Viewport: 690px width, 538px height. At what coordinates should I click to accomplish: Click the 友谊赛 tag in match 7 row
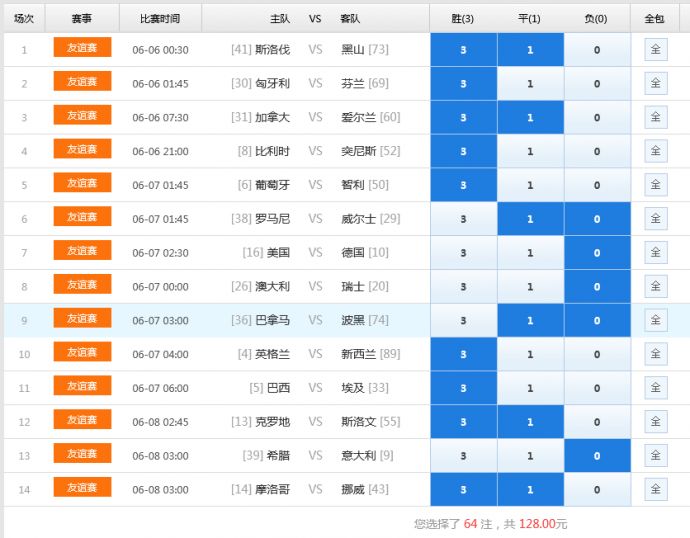pyautogui.click(x=82, y=251)
